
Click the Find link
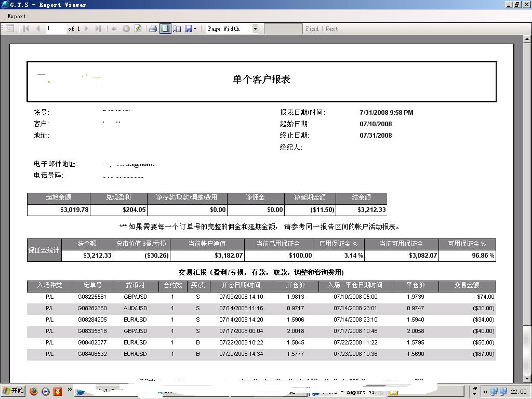312,29
